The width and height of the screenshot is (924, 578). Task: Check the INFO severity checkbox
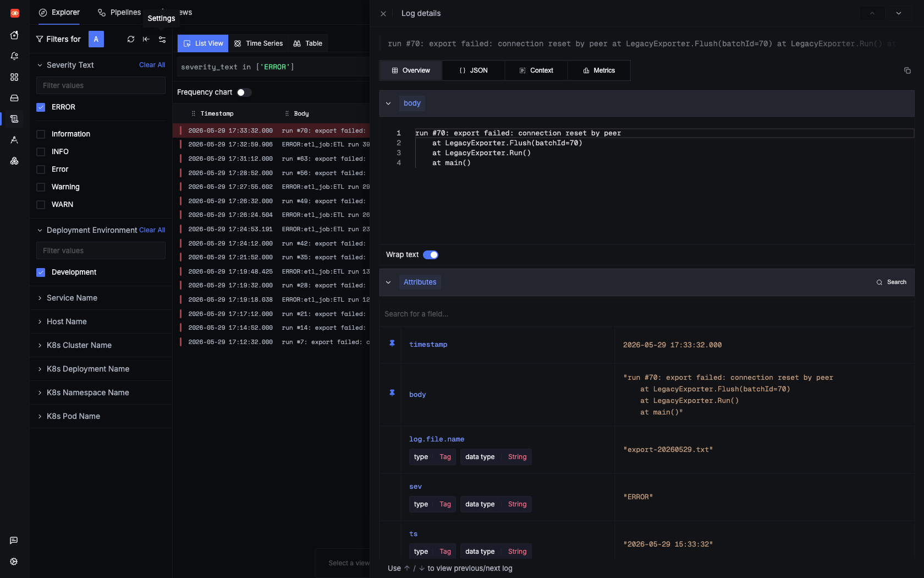(x=41, y=152)
